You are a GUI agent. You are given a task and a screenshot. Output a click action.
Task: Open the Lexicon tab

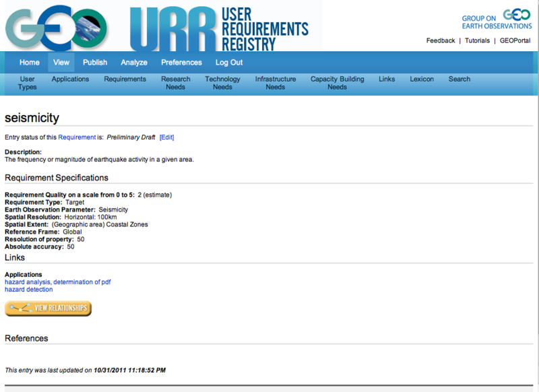(x=422, y=79)
